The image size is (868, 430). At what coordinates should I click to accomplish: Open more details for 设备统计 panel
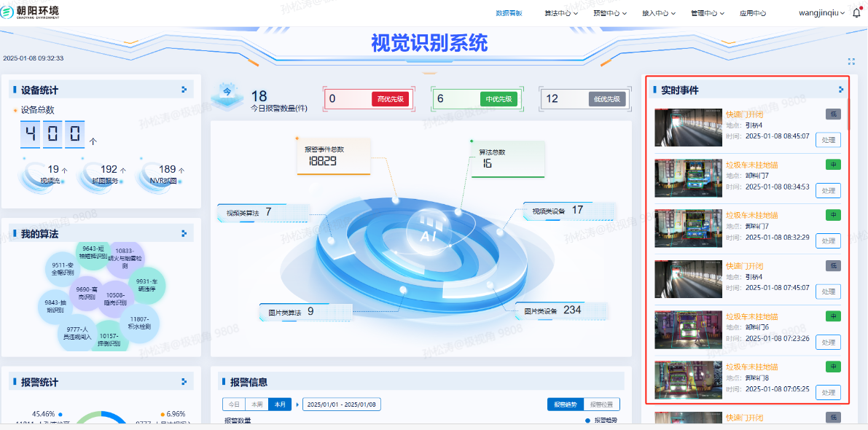click(x=184, y=90)
